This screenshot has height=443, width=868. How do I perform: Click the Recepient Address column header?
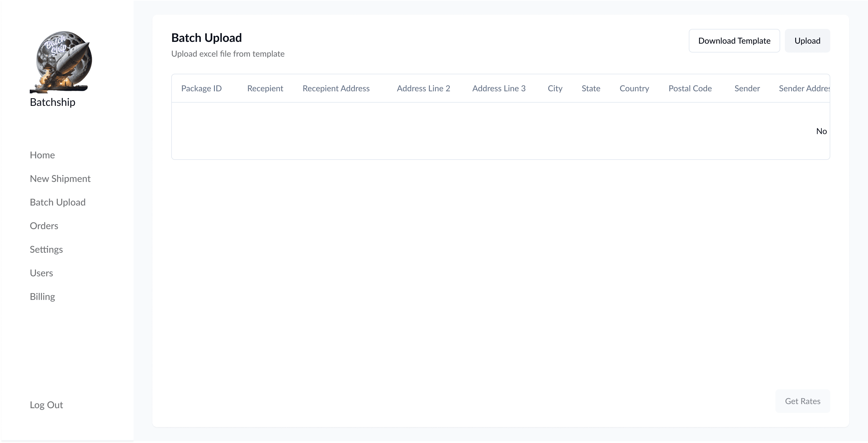[x=336, y=88]
